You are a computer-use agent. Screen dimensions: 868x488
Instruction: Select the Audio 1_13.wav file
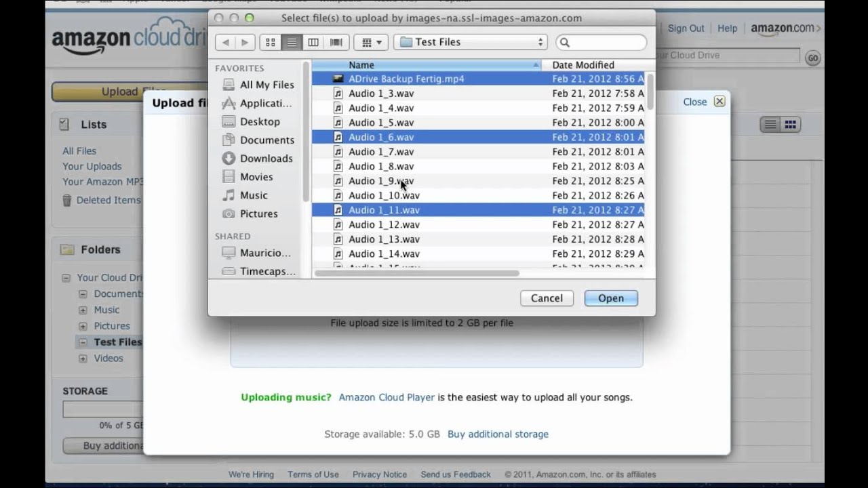tap(478, 239)
